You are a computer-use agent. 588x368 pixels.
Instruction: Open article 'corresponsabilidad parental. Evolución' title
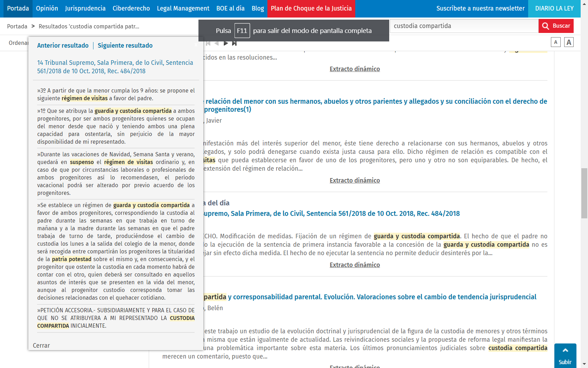(370, 297)
